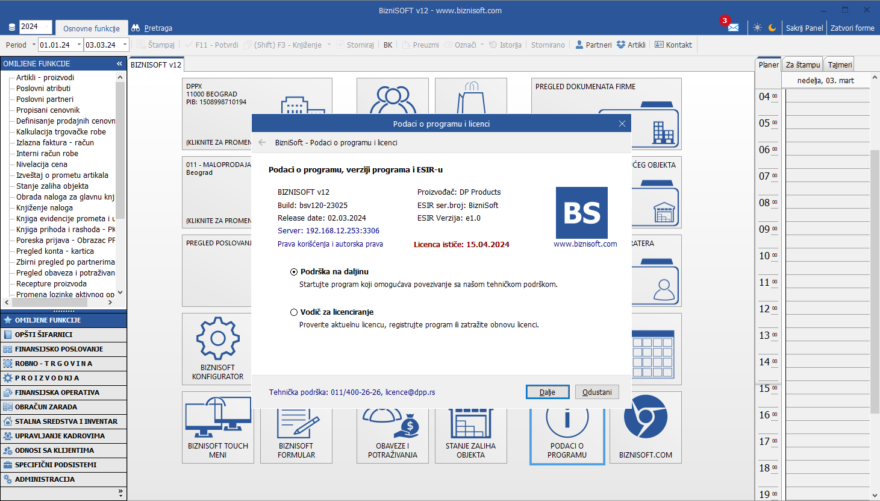The image size is (880, 501).
Task: Open the Za štampu tab
Action: [x=802, y=64]
